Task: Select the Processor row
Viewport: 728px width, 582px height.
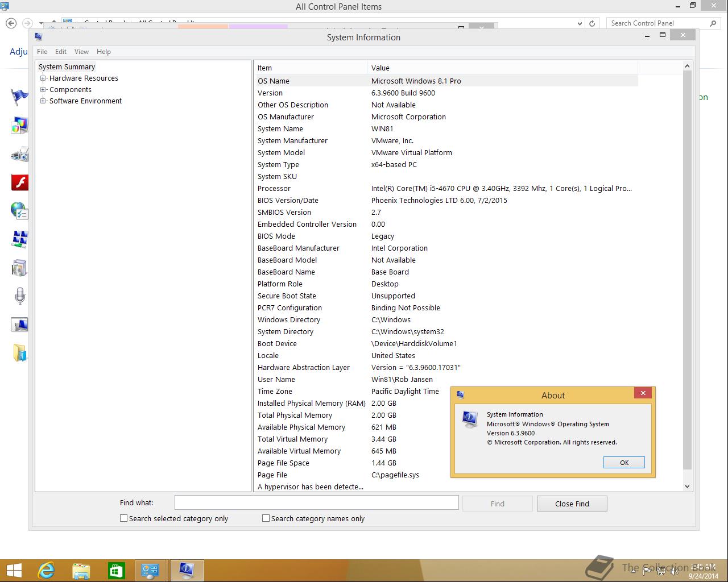Action: tap(446, 188)
